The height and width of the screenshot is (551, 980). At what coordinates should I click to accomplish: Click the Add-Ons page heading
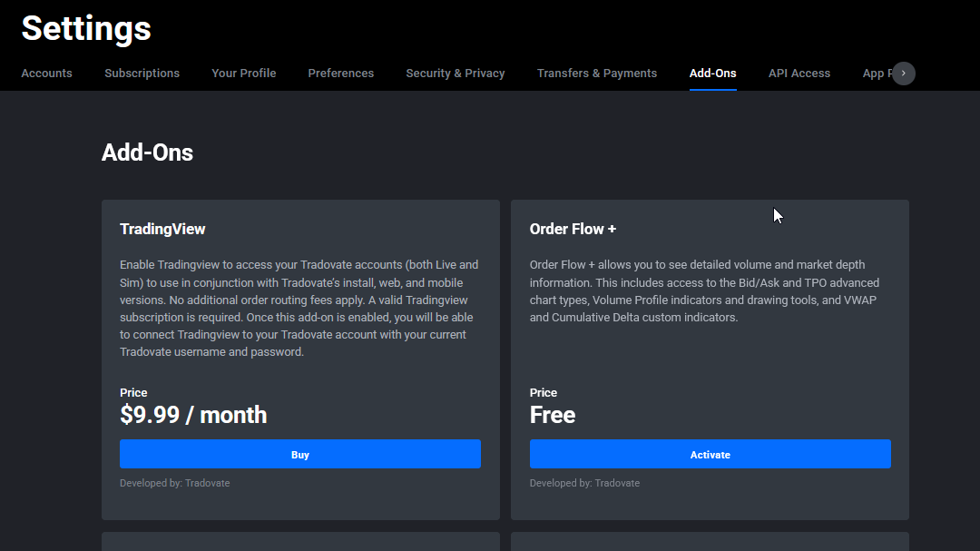pyautogui.click(x=148, y=153)
